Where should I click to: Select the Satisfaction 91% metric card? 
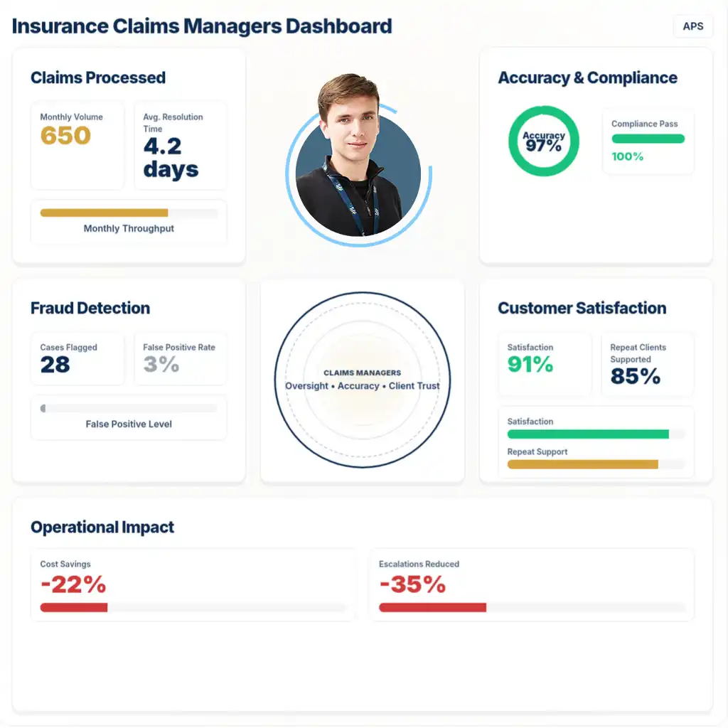point(545,364)
